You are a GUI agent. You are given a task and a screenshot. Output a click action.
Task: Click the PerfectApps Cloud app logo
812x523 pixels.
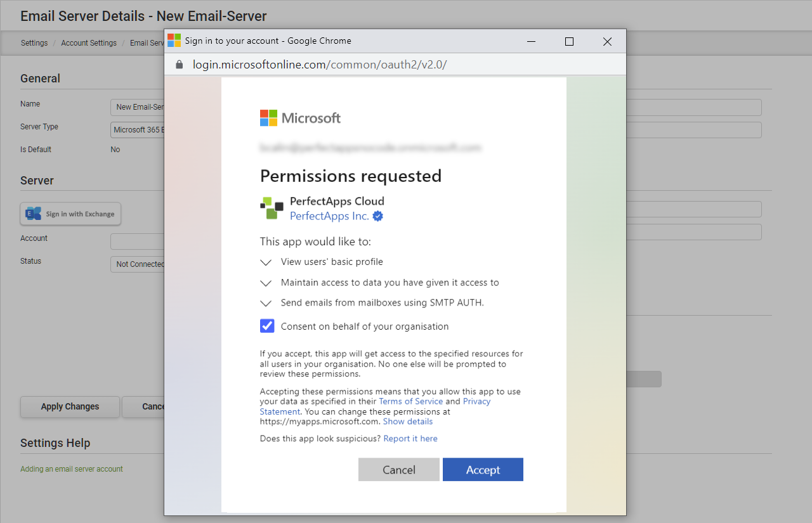[x=272, y=208]
